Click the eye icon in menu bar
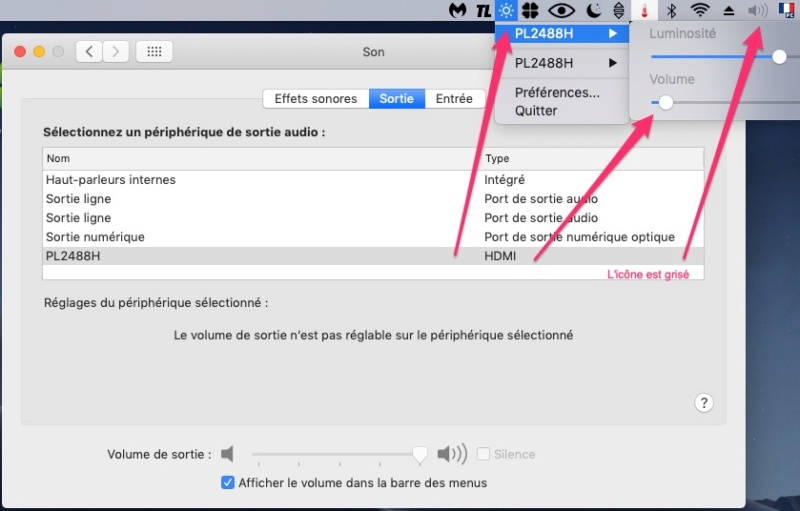Screen dimensions: 800x511 tap(561, 10)
